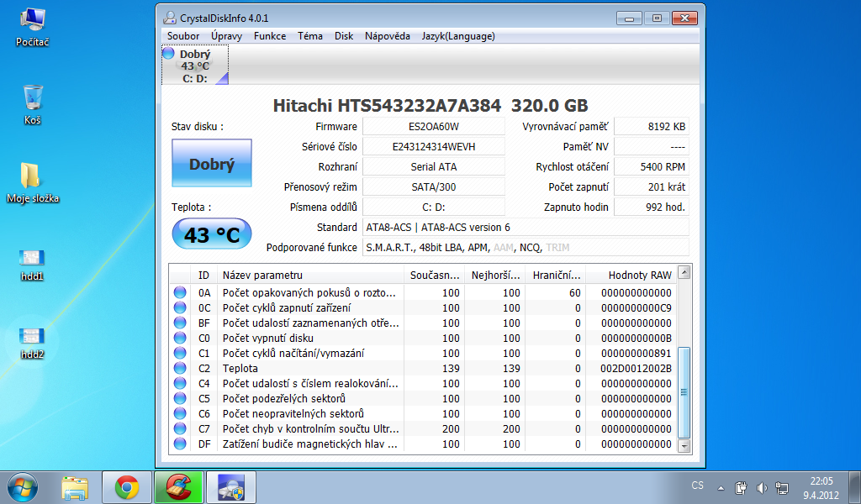Select the Počet vypnutí disku row
Image resolution: width=861 pixels, height=504 pixels.
[x=423, y=338]
